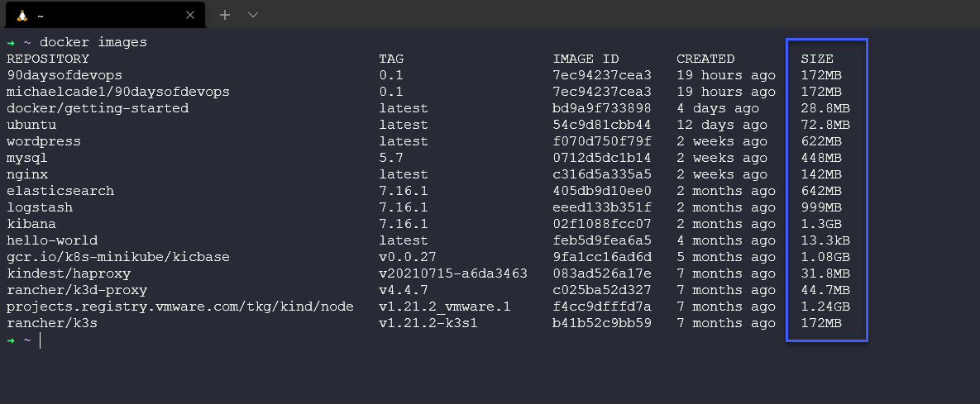Click the wordpress repository name

tap(44, 141)
